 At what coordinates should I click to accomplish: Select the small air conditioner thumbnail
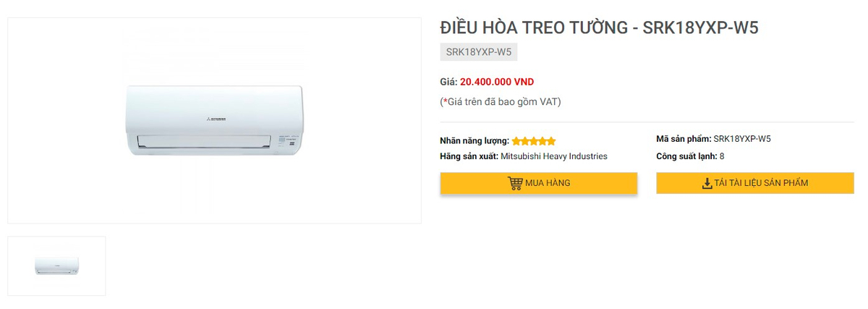point(56,266)
